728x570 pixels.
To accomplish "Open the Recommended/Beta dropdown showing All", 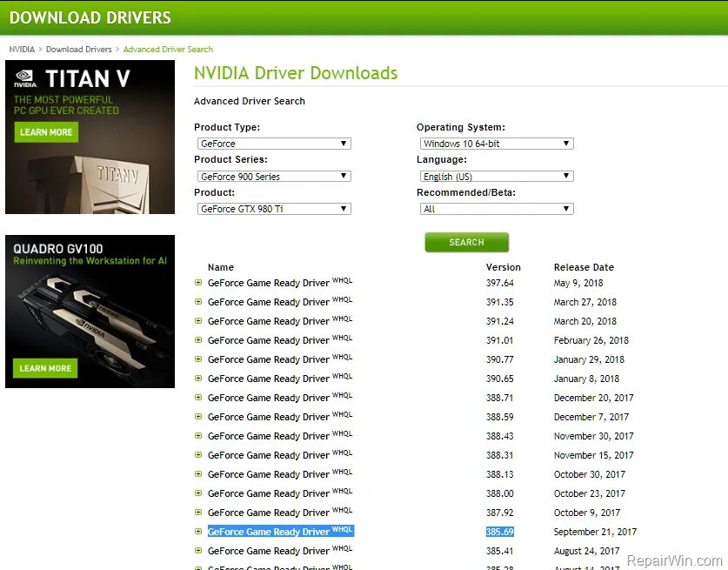I will coord(497,209).
